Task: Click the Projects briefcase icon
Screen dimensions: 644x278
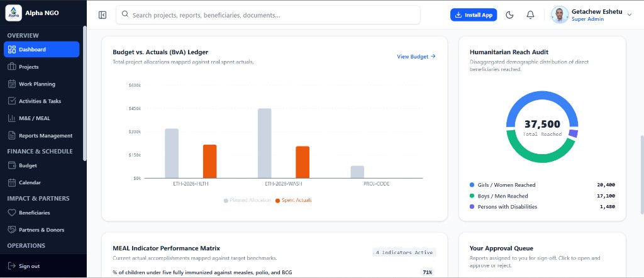Action: tap(12, 67)
